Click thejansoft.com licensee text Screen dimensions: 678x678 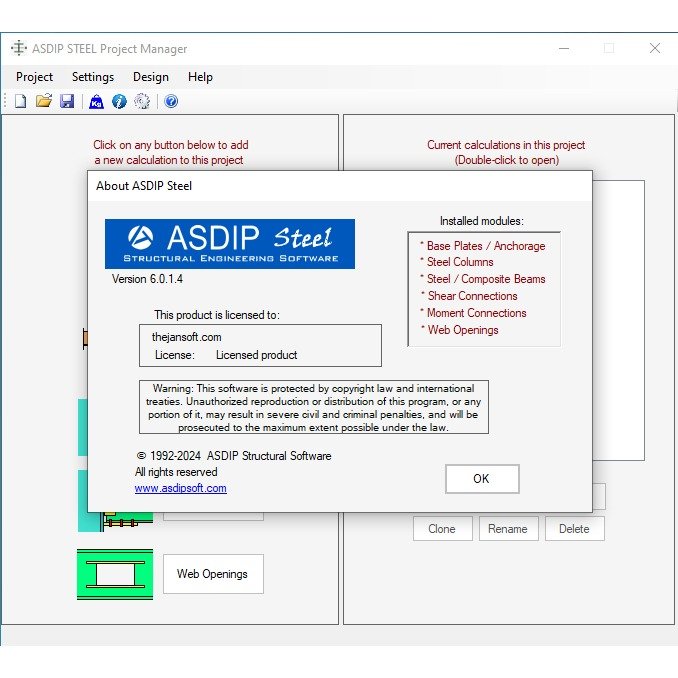(x=186, y=337)
